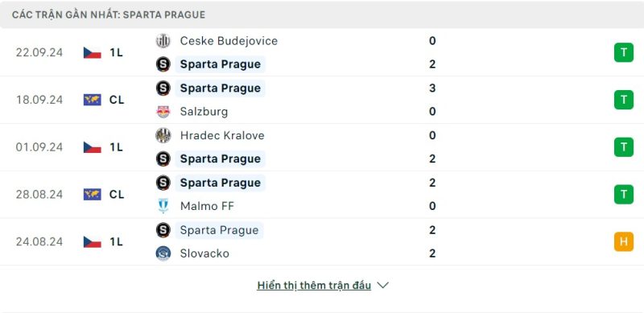Open "Hiển thị thêm trận đấu" link

[314, 286]
